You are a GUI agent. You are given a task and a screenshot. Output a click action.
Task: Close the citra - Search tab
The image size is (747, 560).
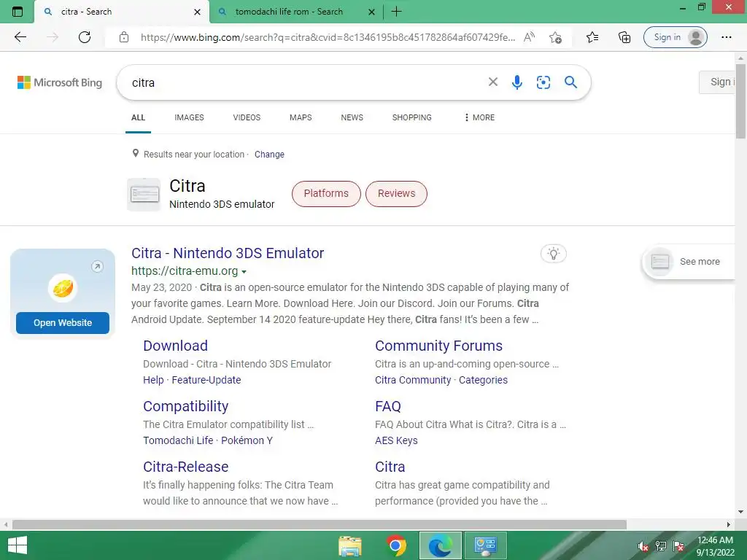point(197,12)
